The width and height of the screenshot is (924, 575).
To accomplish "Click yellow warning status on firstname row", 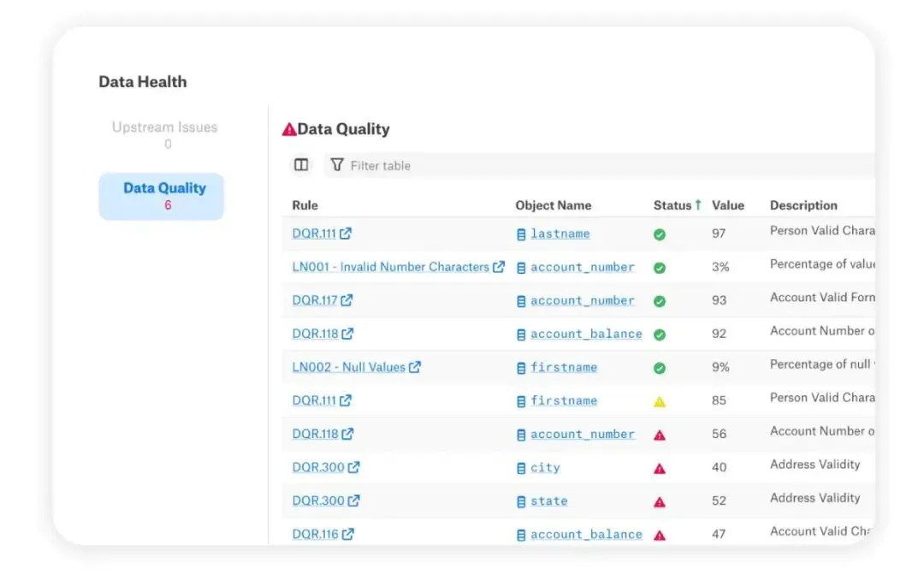I will coord(660,402).
